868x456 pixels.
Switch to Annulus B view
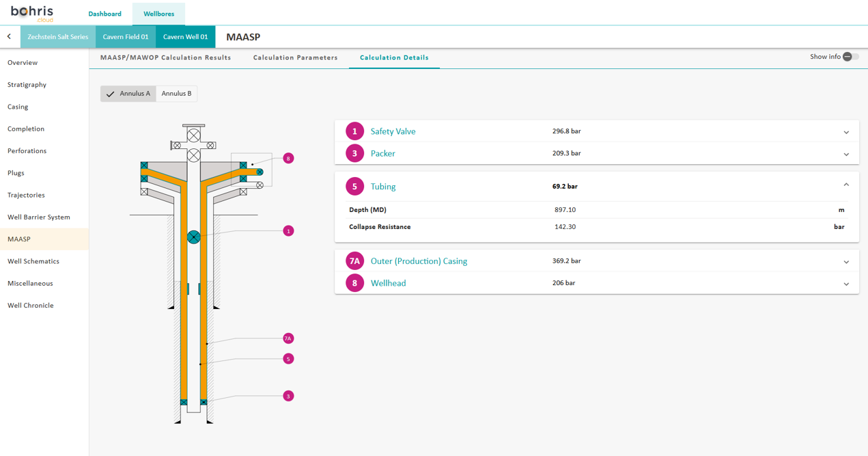tap(176, 94)
